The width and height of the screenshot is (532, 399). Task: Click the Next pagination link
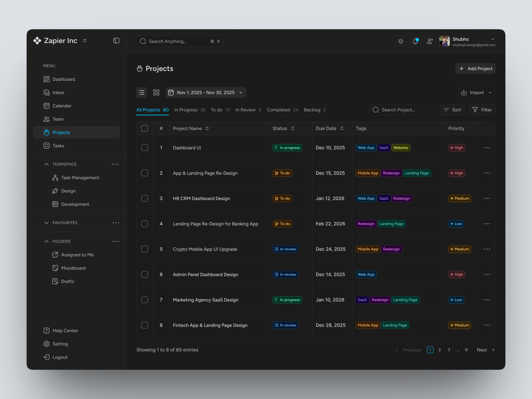tap(482, 350)
